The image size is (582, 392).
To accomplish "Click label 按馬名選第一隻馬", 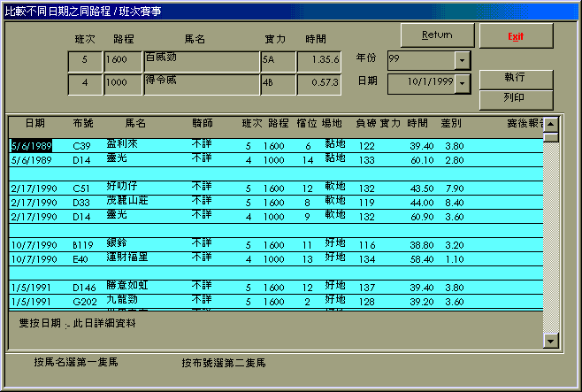I will (76, 362).
